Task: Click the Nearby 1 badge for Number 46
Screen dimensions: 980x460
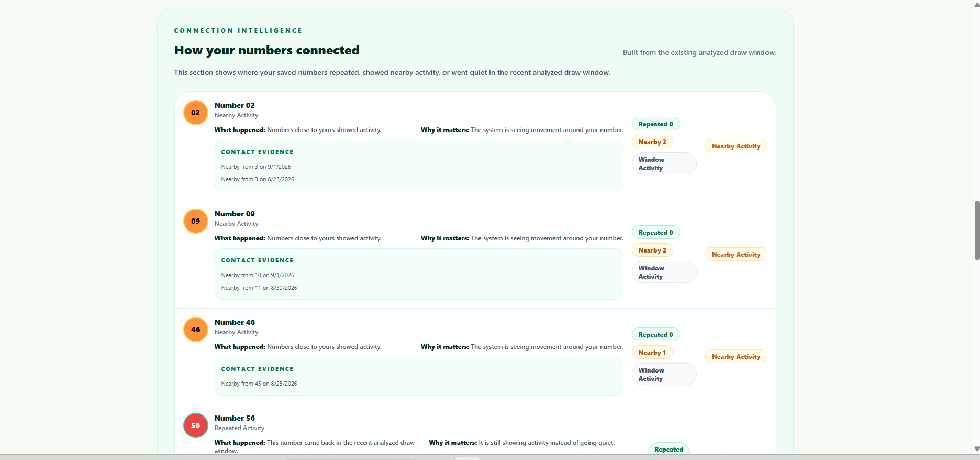Action: pos(652,353)
